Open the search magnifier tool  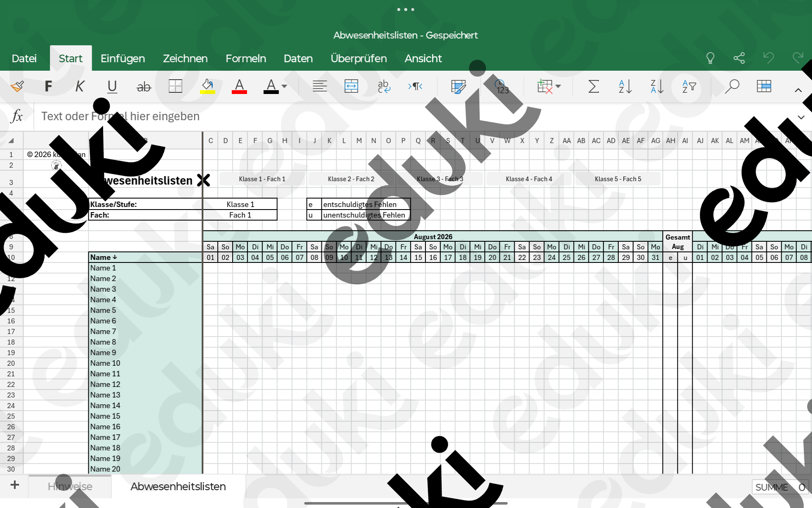click(732, 86)
